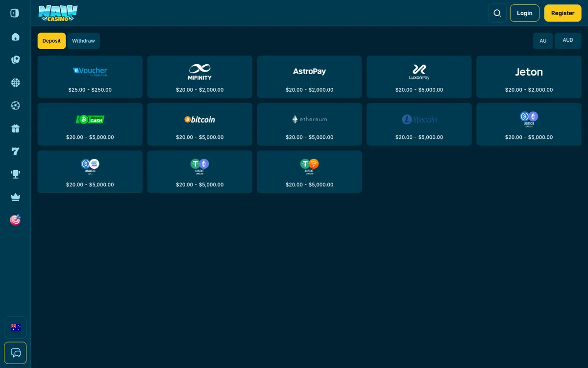Select litecoin payment method
This screenshot has width=588, height=368.
click(x=419, y=124)
